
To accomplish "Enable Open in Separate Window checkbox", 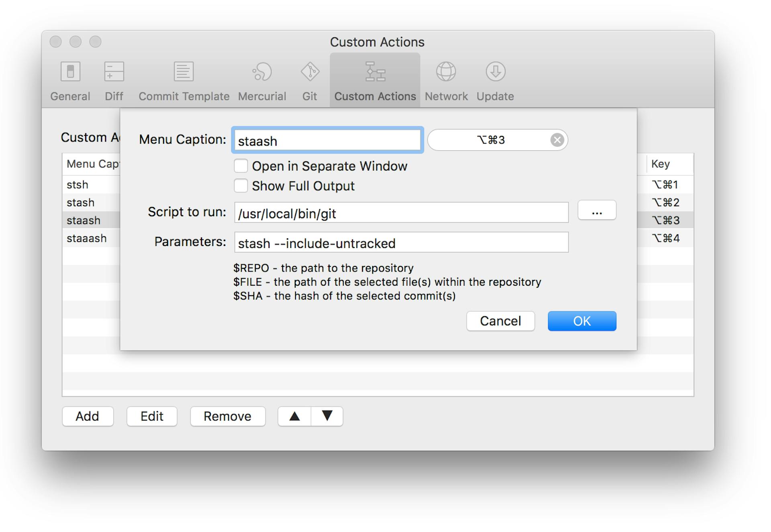I will pos(241,166).
